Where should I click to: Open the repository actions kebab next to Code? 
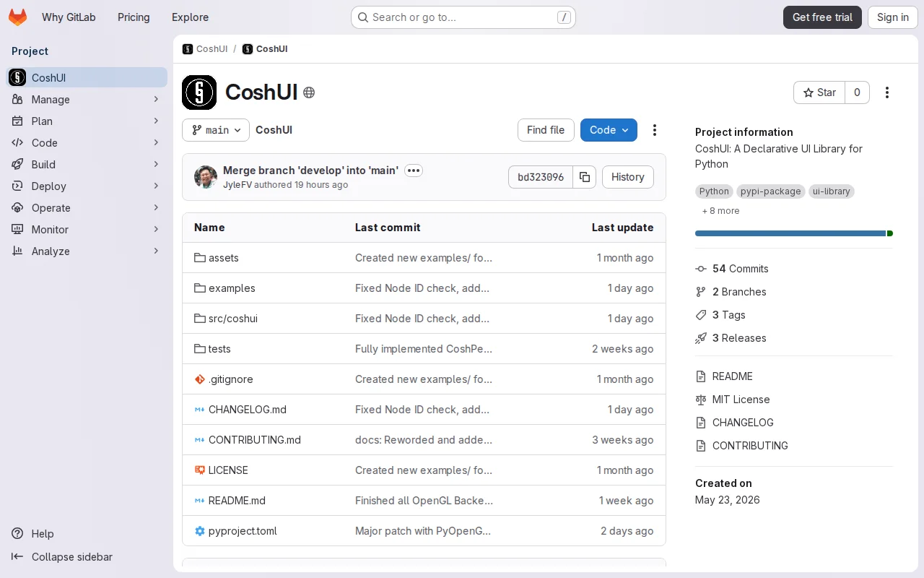coord(655,130)
